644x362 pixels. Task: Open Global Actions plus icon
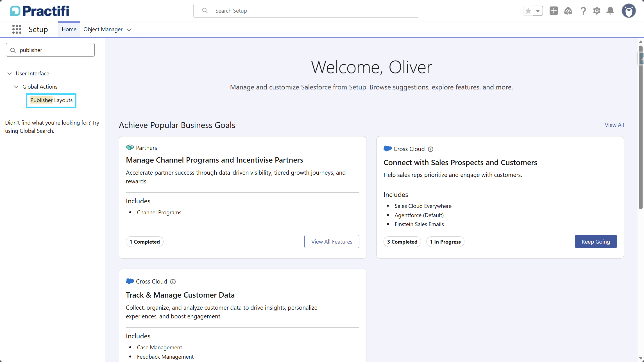click(554, 11)
